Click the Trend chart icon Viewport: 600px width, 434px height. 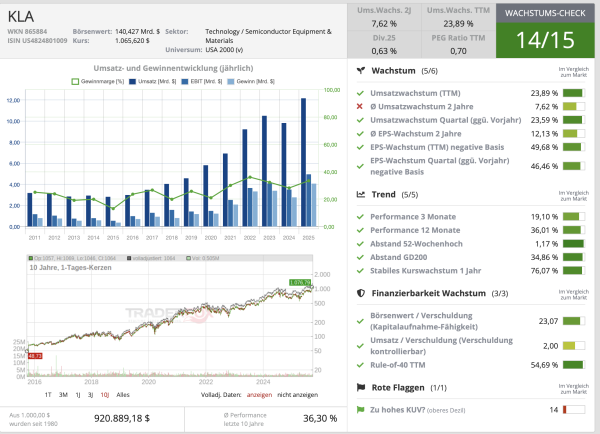(x=360, y=194)
